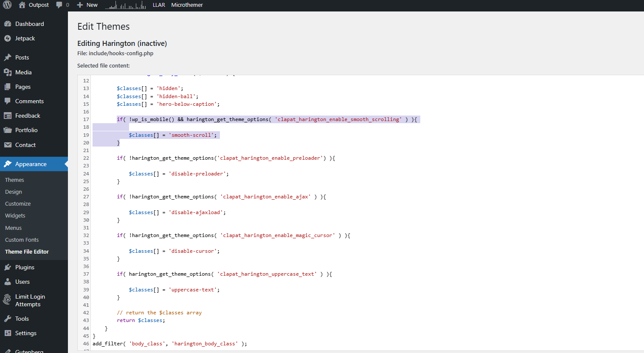The width and height of the screenshot is (644, 353).
Task: Click 'return $classes;' on line 43
Action: (141, 320)
